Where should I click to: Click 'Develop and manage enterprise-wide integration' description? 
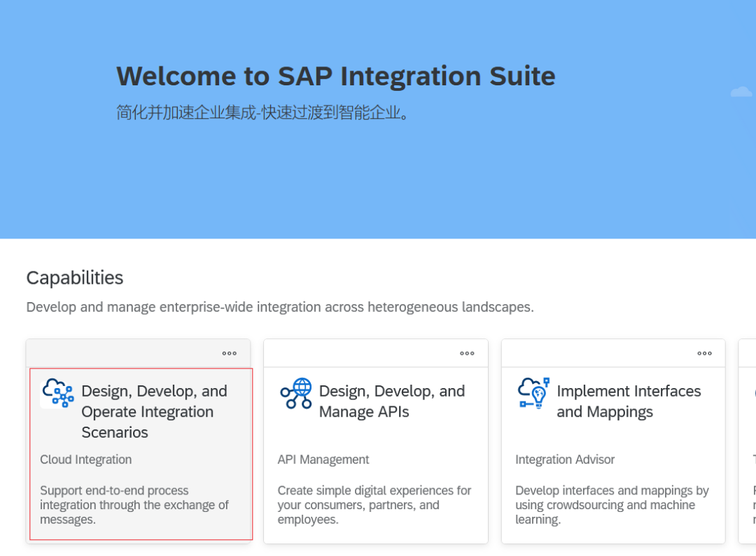[280, 307]
